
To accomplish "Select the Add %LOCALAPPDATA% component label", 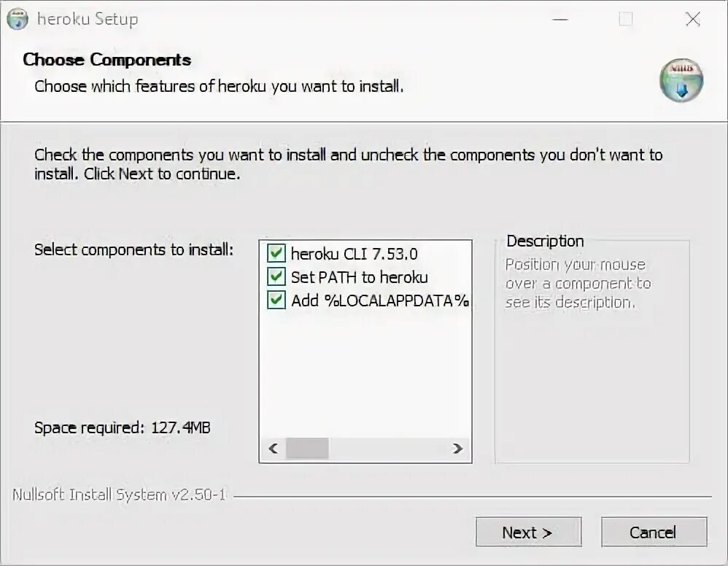I will tap(379, 301).
